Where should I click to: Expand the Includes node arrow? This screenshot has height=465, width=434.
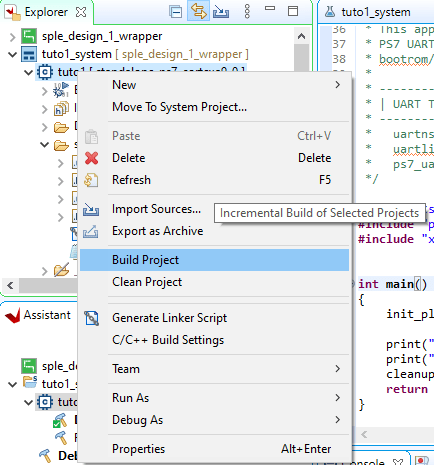tap(44, 109)
